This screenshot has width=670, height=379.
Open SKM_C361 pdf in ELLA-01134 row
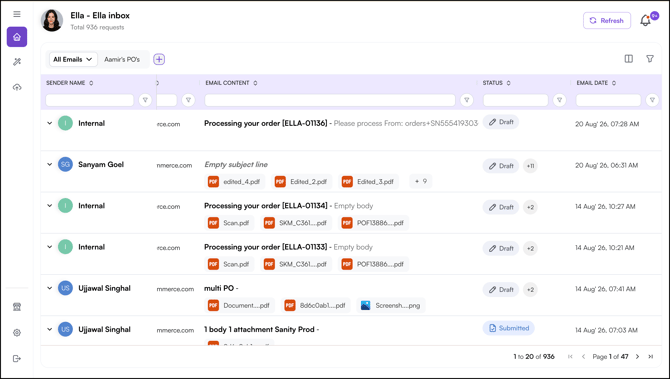coord(296,223)
